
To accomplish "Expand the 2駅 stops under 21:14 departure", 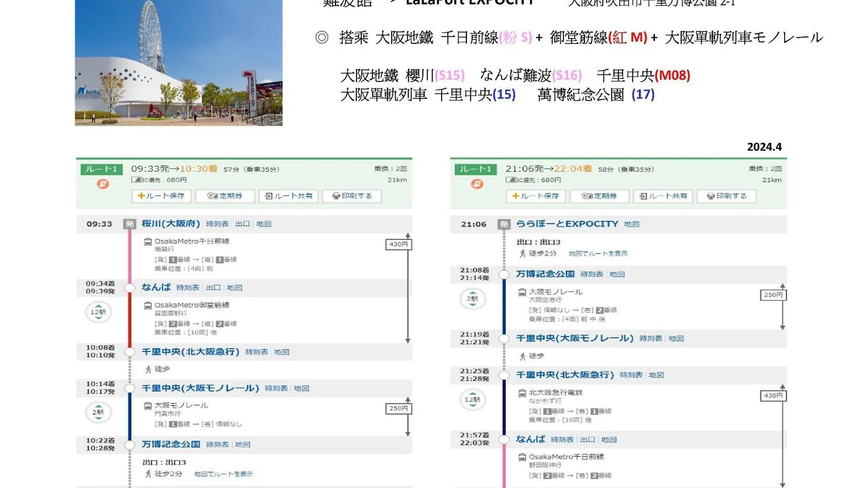I will pyautogui.click(x=472, y=299).
